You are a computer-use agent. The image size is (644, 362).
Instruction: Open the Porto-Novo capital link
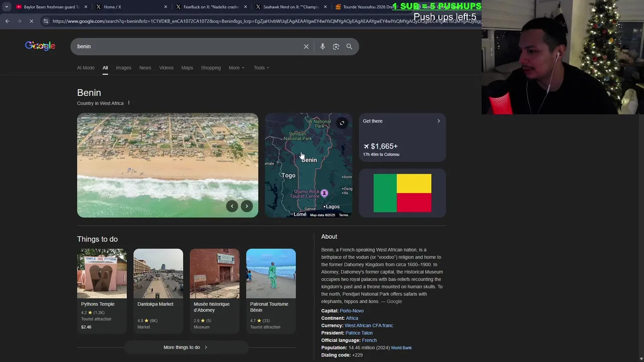click(352, 311)
